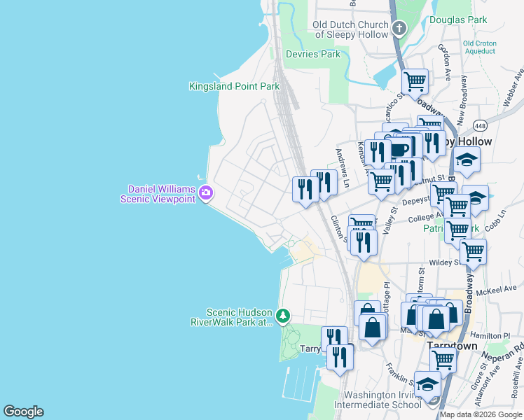Select the Scenic Hudson RiverWalk Park tree pin
Image resolution: width=524 pixels, height=420 pixels.
tap(283, 316)
